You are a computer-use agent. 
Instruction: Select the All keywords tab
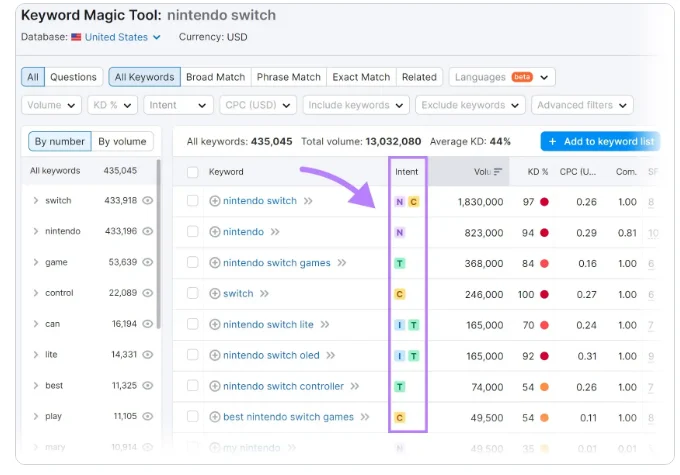144,77
